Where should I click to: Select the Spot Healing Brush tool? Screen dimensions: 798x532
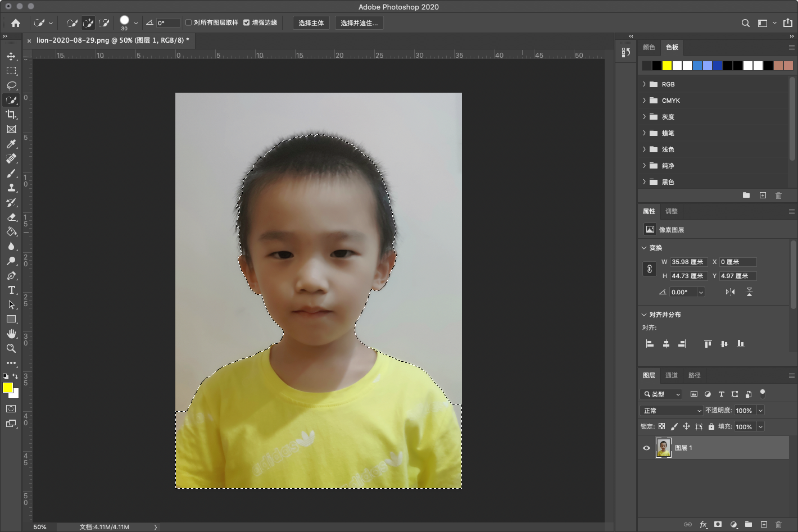click(x=11, y=158)
